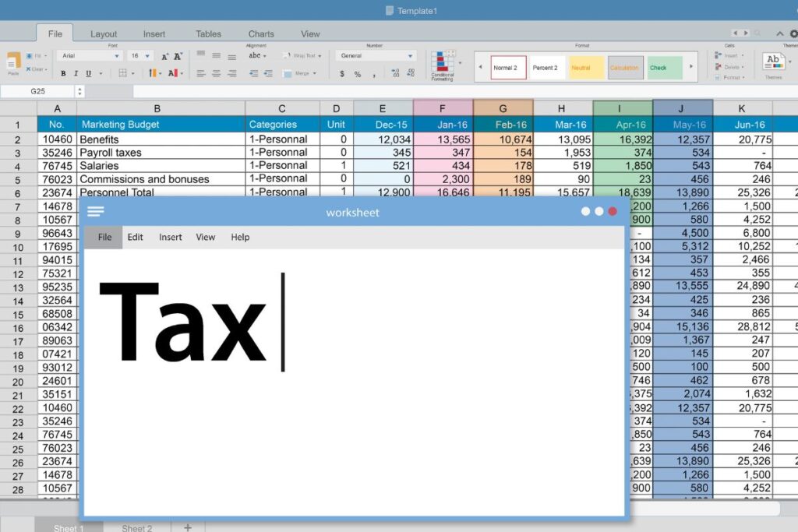This screenshot has width=798, height=532.
Task: Click the Wrap Text button
Action: click(302, 56)
